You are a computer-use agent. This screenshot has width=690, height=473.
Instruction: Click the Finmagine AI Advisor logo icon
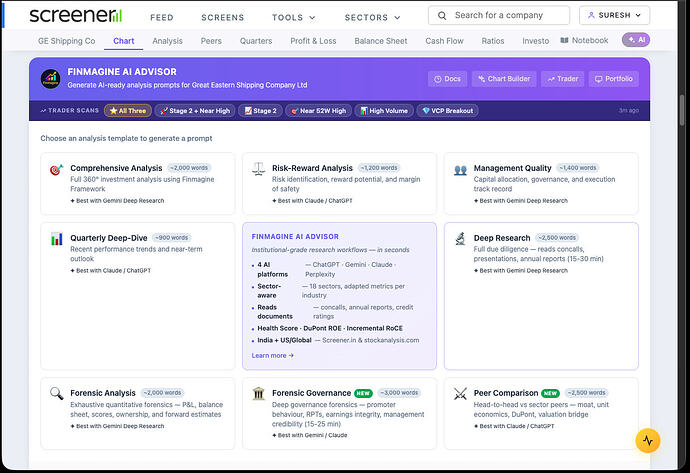point(50,79)
